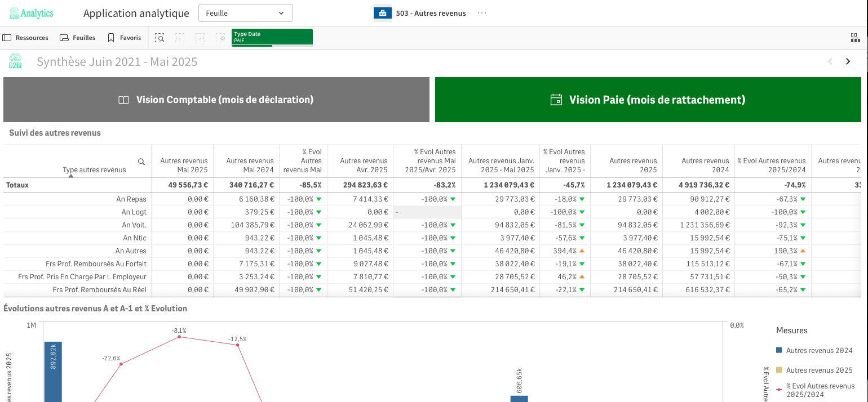Open the Feuilles list
Screen dimensions: 868x402
point(78,38)
